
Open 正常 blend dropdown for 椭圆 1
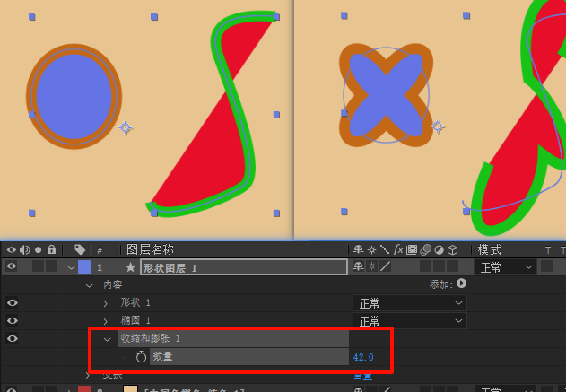(410, 321)
